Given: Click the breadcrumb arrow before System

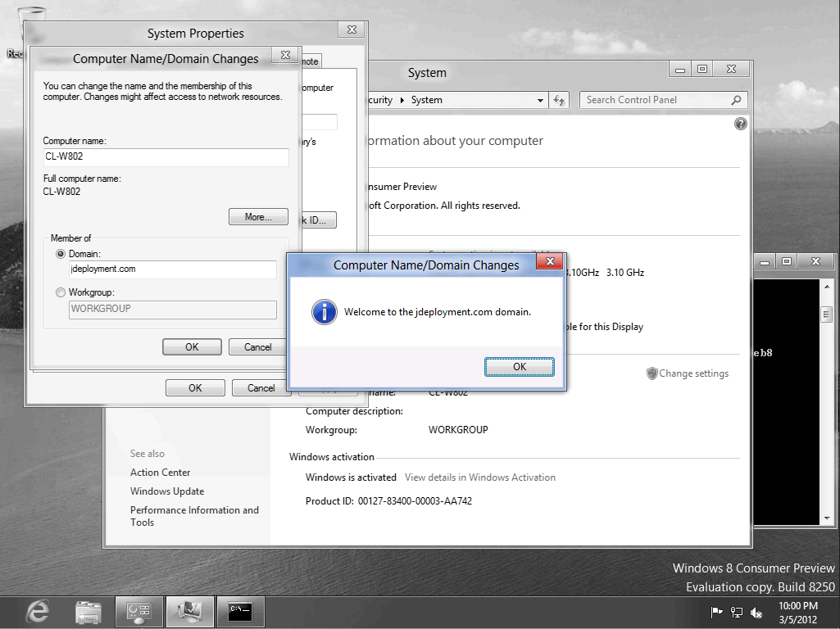Looking at the screenshot, I should (402, 100).
